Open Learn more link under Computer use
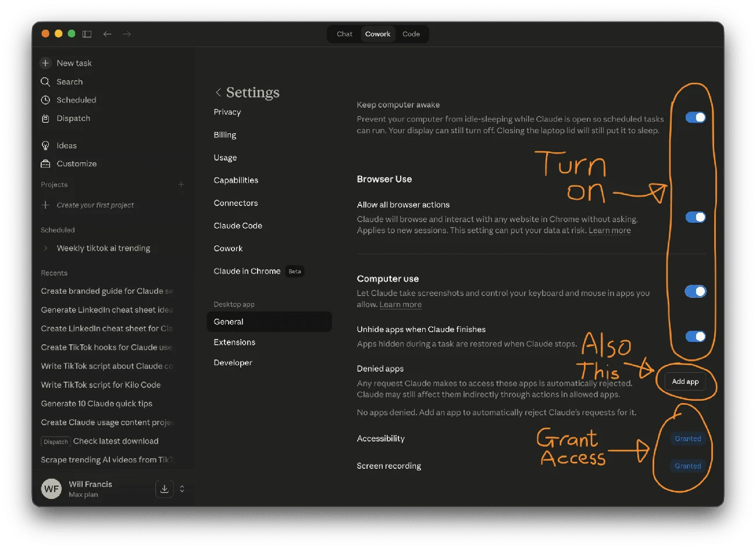 click(401, 305)
